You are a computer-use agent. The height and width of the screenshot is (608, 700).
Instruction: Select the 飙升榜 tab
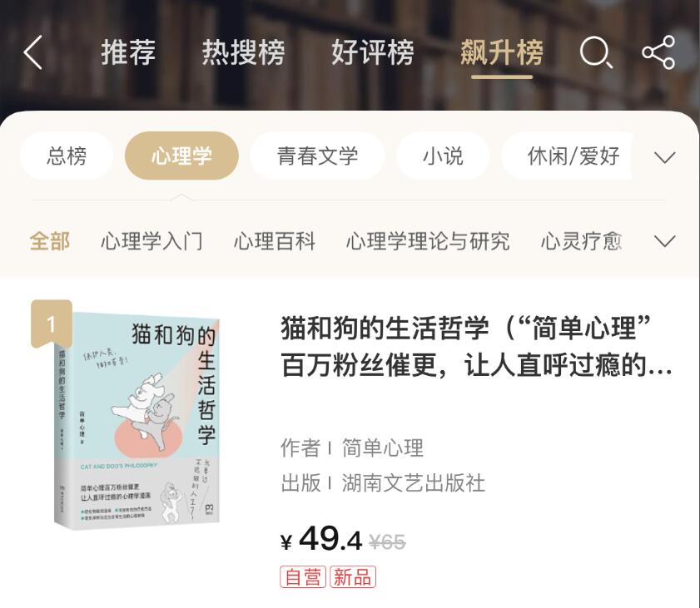502,52
